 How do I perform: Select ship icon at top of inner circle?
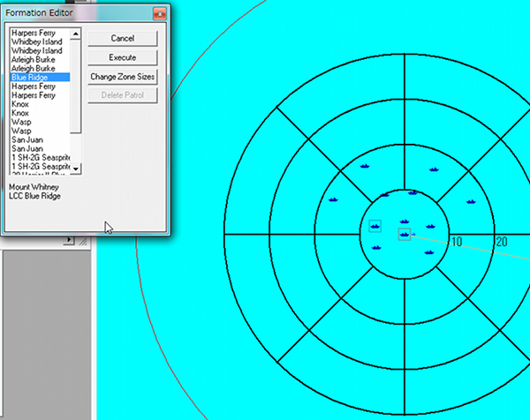[413, 192]
